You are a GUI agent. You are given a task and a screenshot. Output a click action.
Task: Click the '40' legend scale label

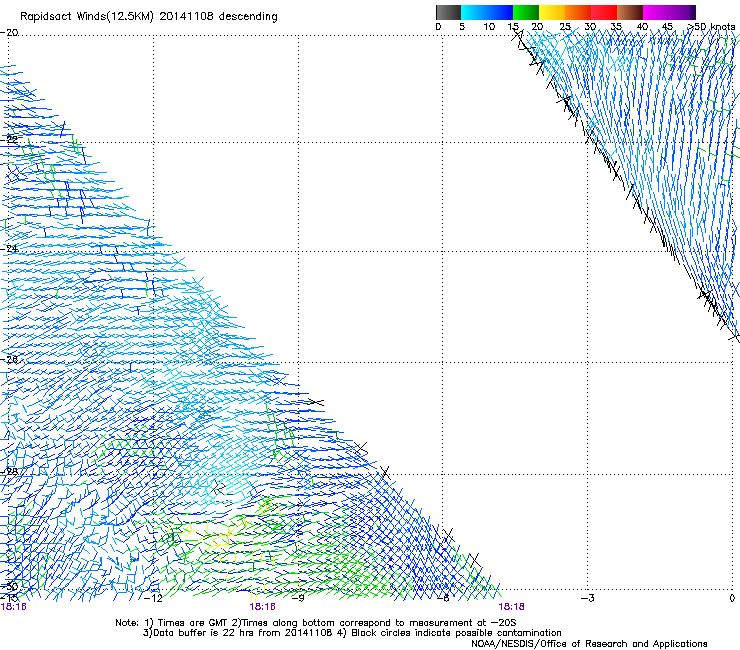tap(642, 27)
